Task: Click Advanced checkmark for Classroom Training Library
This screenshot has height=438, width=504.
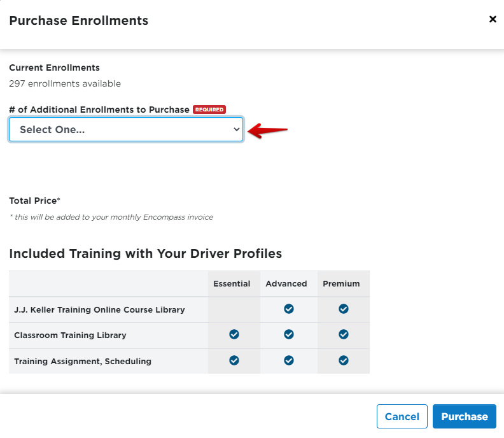Action: pos(289,334)
